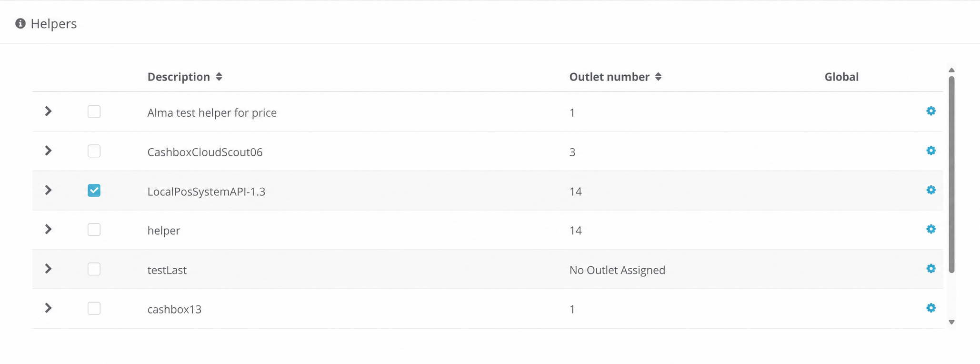980x364 pixels.
Task: Check the cashbox13 row checkbox
Action: tap(94, 308)
